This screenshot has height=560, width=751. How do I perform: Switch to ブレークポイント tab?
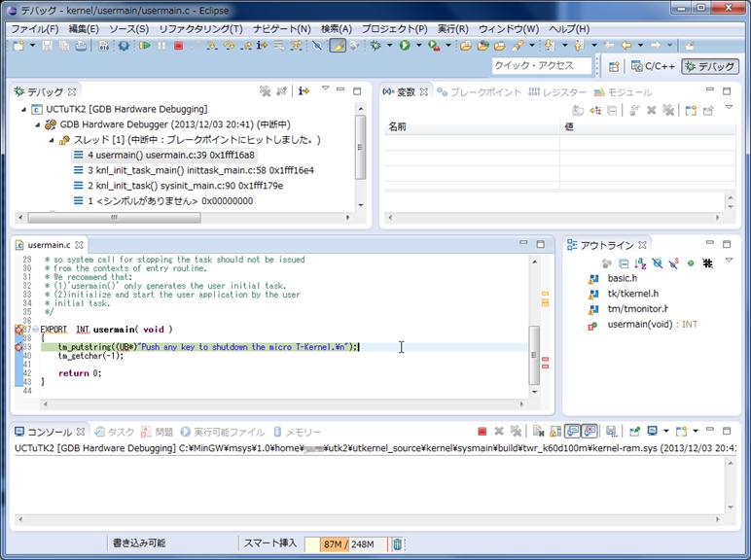pyautogui.click(x=481, y=92)
